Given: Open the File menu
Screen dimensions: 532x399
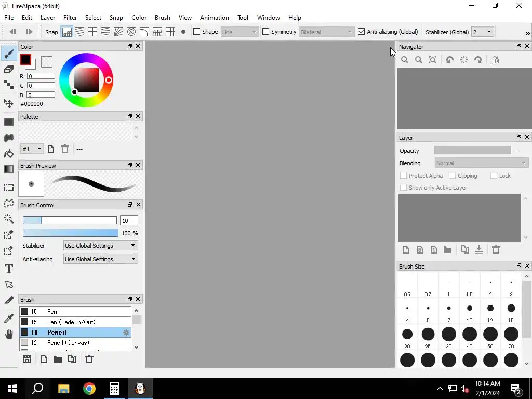Looking at the screenshot, I should tap(9, 18).
